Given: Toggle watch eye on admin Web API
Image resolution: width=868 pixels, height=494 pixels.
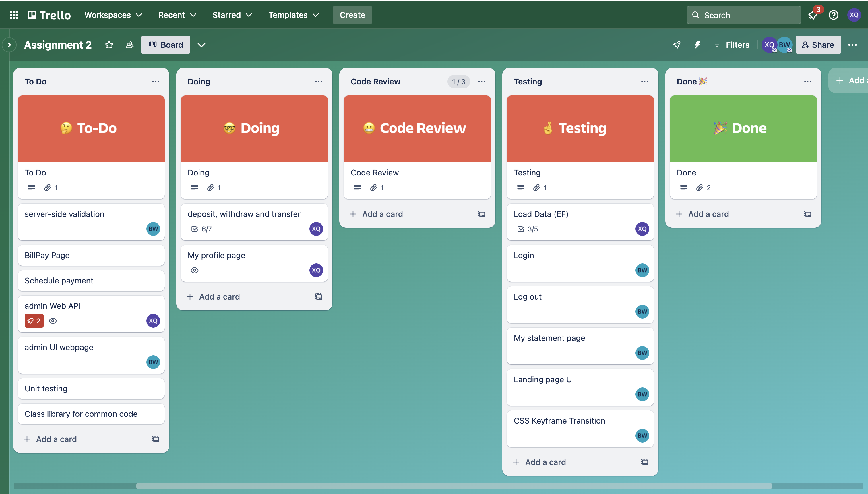Looking at the screenshot, I should [53, 321].
